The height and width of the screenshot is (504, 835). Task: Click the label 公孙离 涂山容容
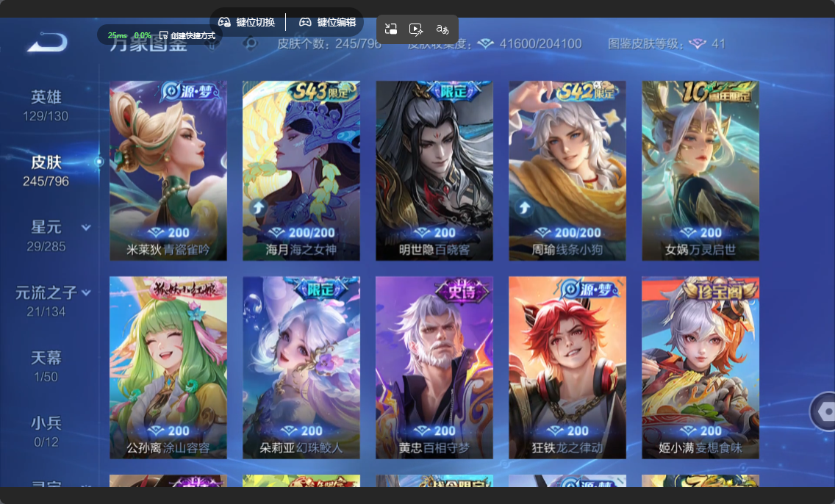[x=168, y=448]
